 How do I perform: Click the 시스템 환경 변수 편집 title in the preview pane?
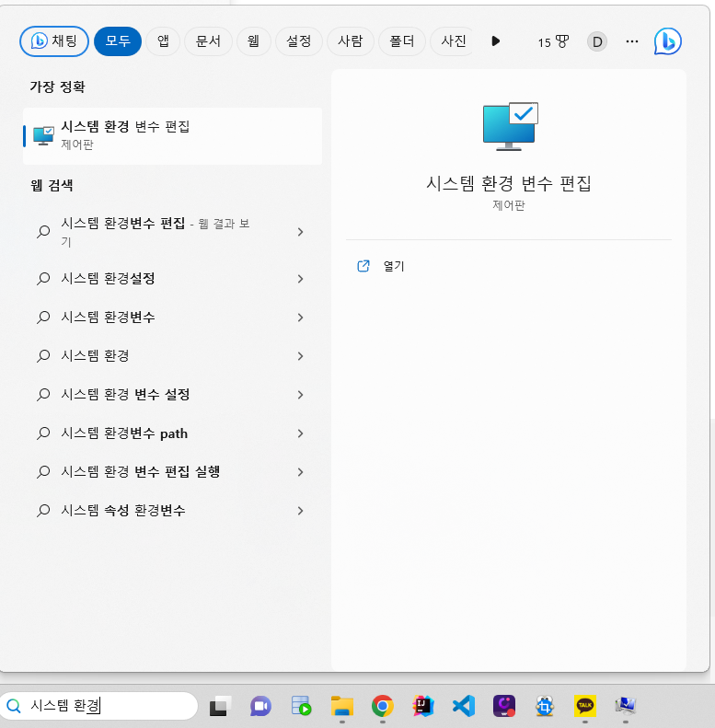509,183
